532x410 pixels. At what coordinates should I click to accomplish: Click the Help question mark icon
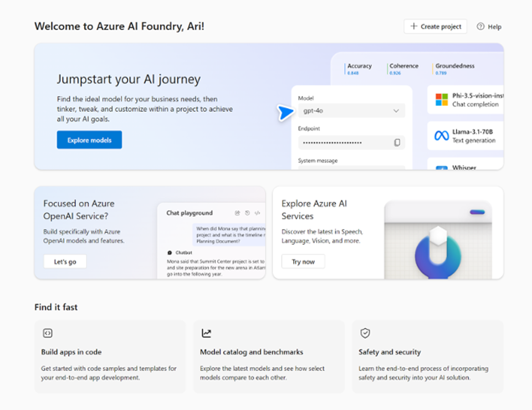480,26
